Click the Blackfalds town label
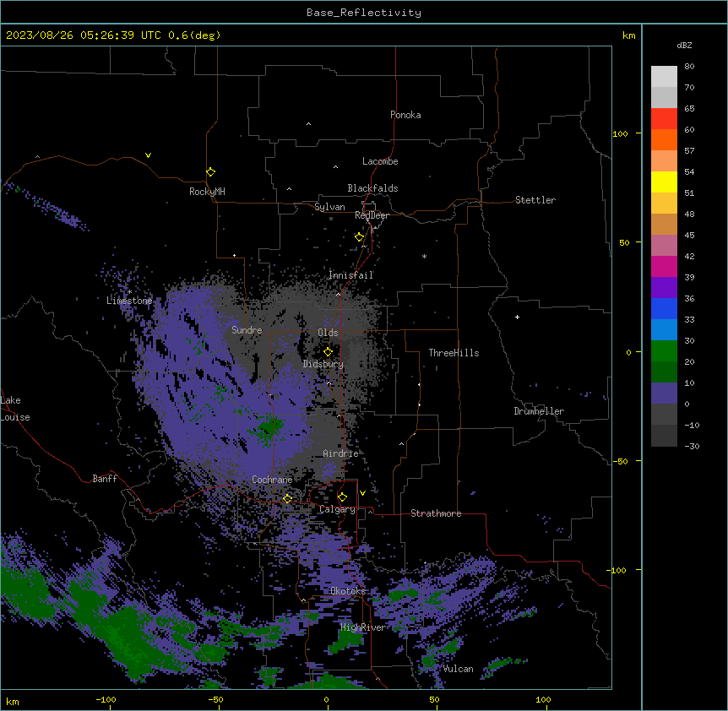This screenshot has height=711, width=728. pos(372,188)
